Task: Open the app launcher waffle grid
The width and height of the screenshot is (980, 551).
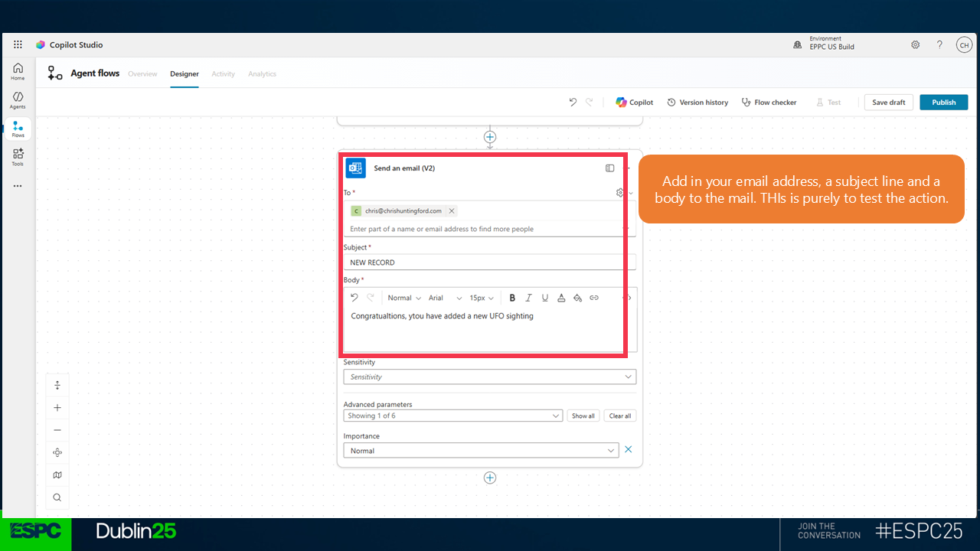Action: [x=18, y=45]
